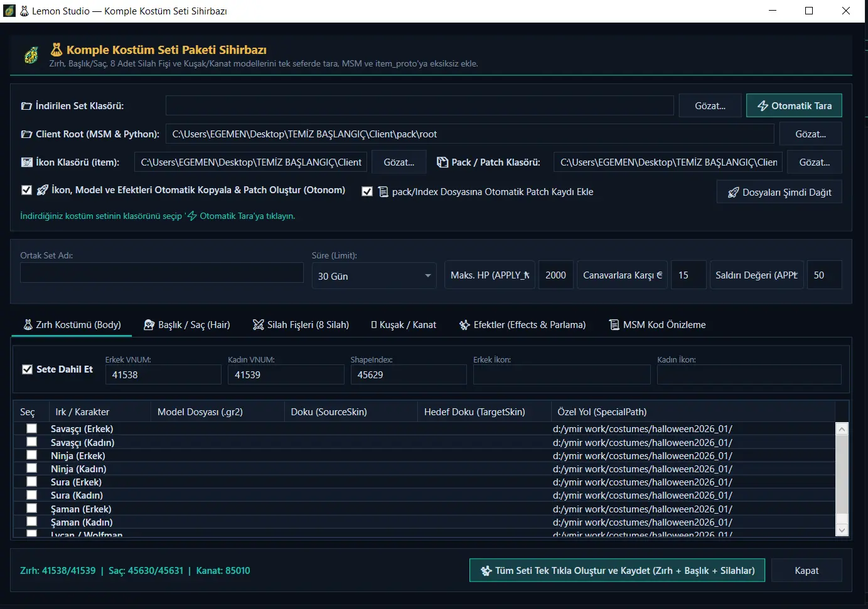This screenshot has height=609, width=868.
Task: Browse for the İndirilen Set Klasörü folder
Action: tap(710, 106)
